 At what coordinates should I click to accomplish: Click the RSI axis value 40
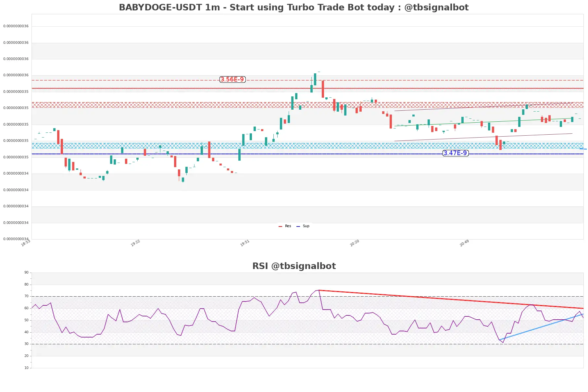pos(26,332)
